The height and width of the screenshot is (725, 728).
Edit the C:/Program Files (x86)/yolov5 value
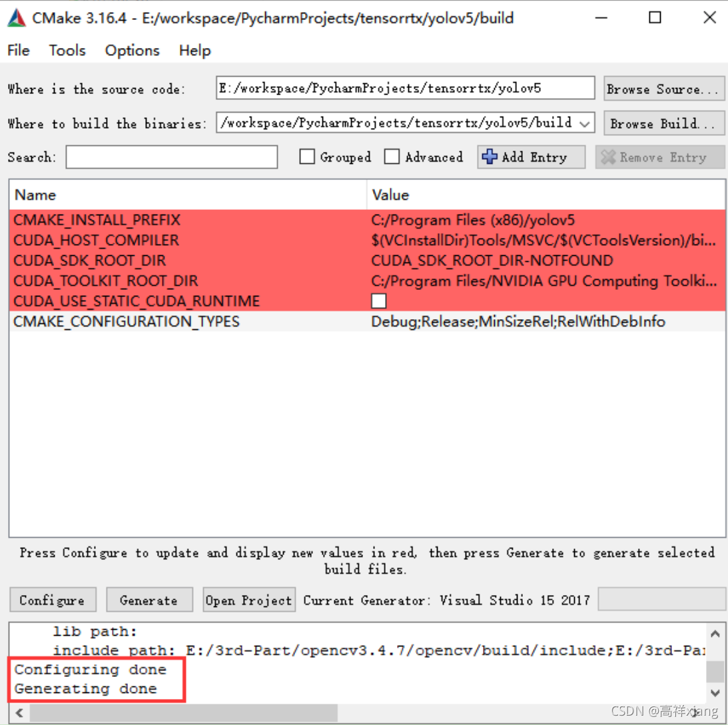[473, 220]
